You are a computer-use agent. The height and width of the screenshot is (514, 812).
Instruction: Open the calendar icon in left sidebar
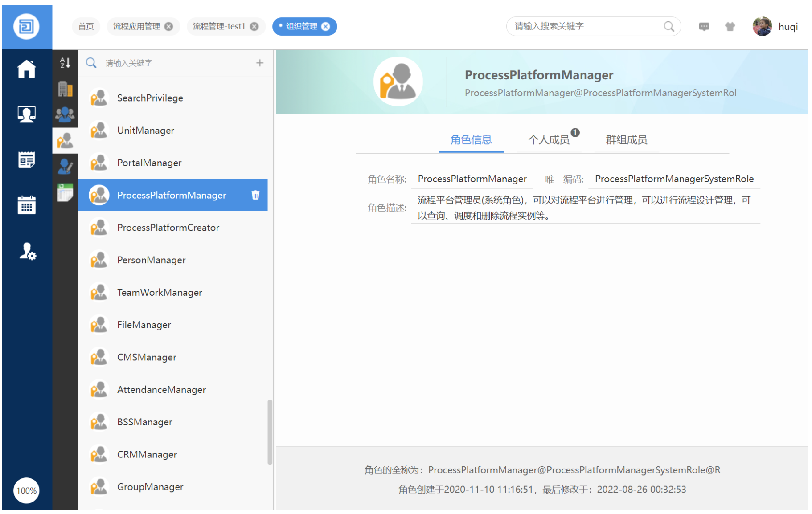[x=26, y=205]
